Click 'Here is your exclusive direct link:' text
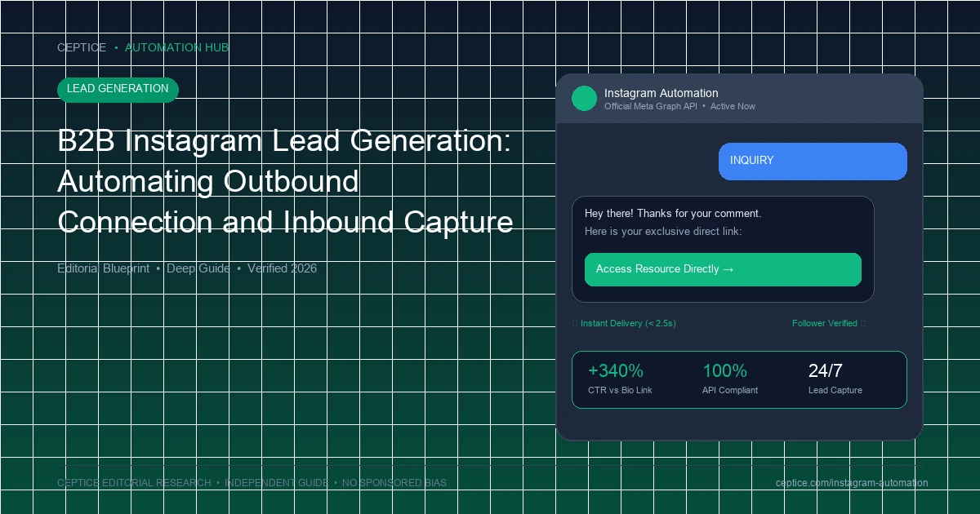 (663, 232)
